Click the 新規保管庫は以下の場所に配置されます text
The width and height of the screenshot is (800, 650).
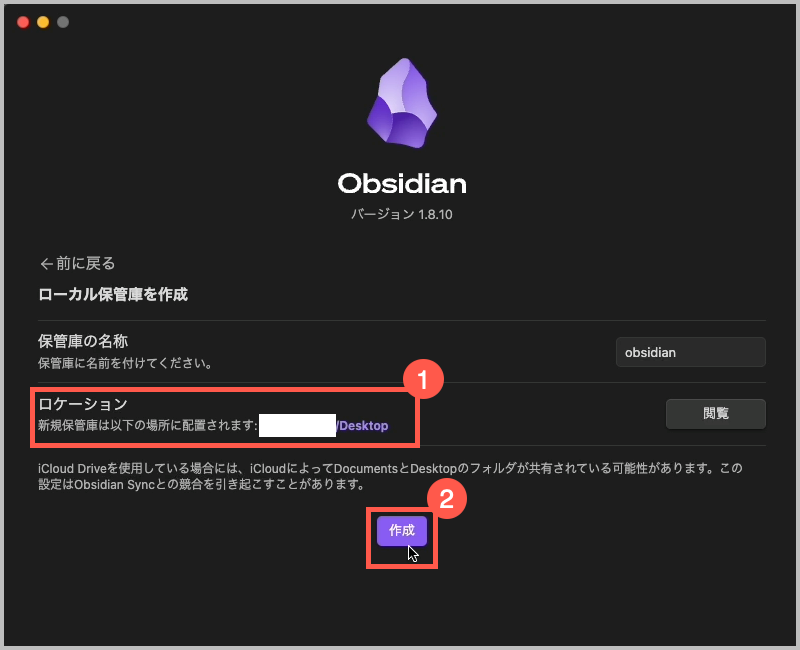click(147, 426)
